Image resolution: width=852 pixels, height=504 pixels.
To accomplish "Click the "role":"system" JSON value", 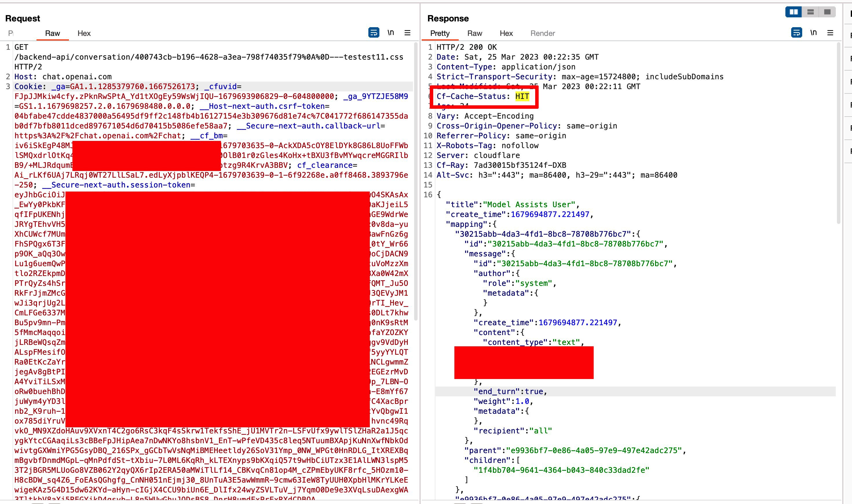I will tap(533, 283).
